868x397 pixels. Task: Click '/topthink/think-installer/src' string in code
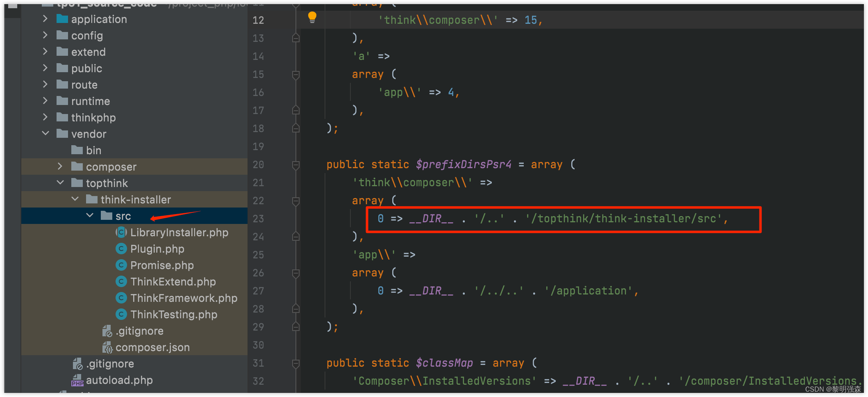pyautogui.click(x=623, y=219)
